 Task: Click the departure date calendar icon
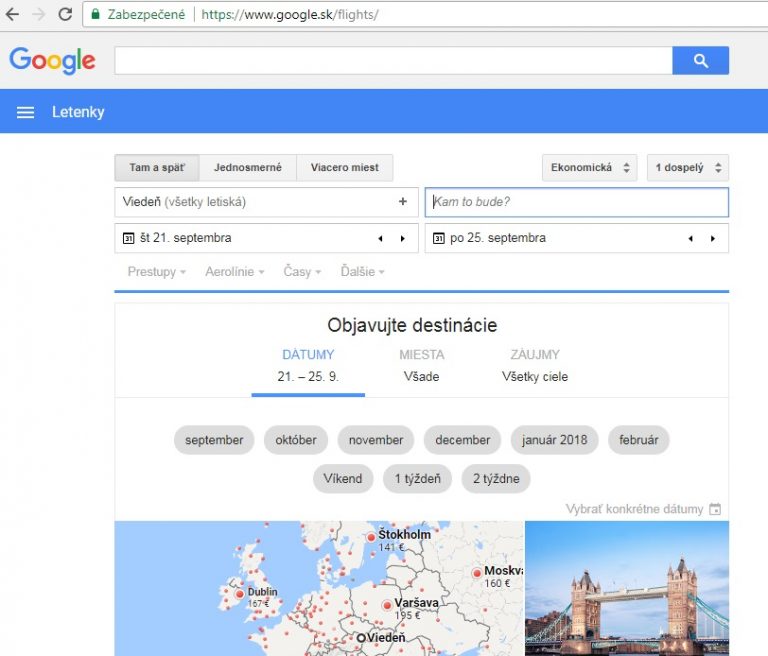click(x=128, y=238)
